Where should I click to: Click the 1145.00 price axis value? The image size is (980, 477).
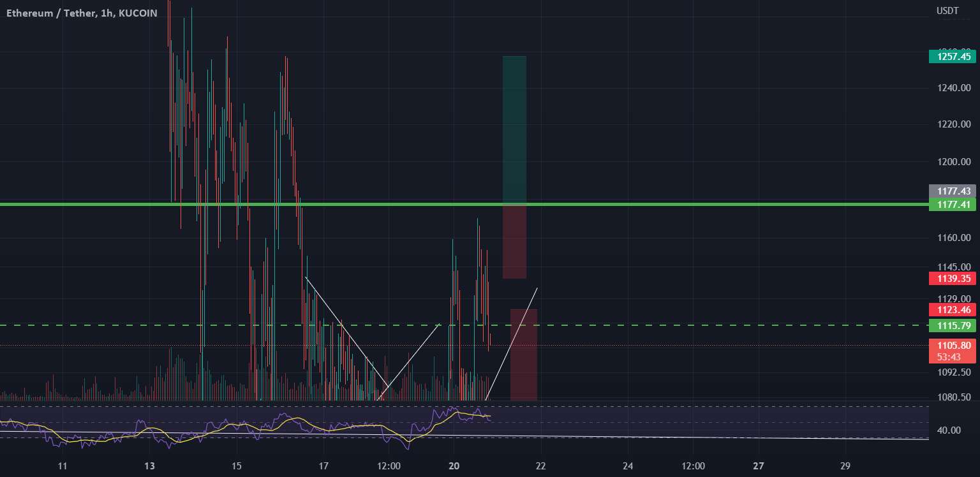(x=953, y=267)
